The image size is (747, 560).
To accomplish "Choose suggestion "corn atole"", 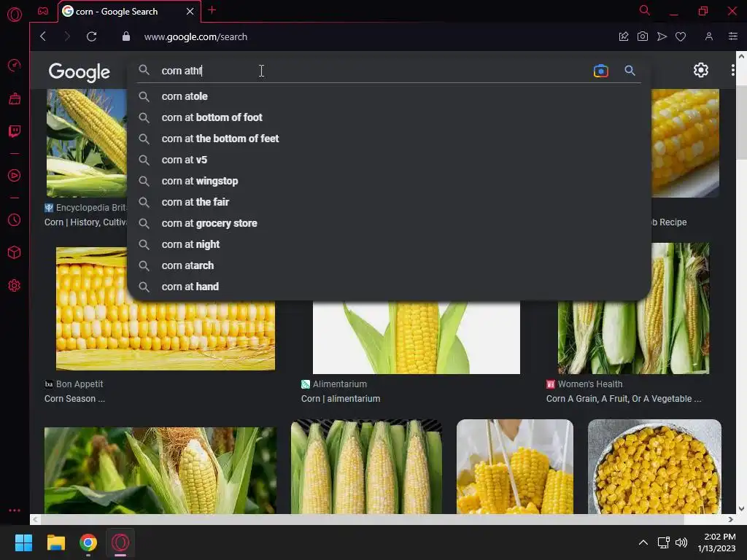I will click(x=389, y=96).
